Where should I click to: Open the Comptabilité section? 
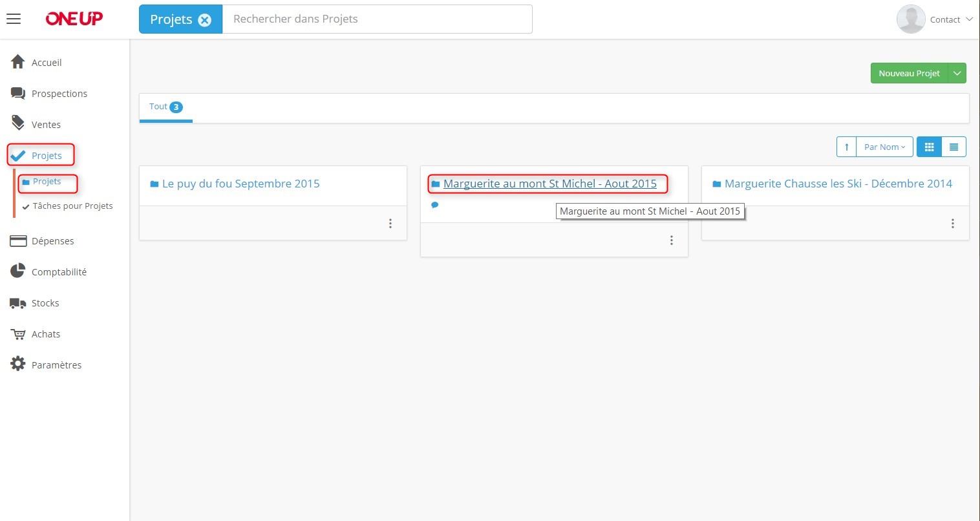point(59,272)
